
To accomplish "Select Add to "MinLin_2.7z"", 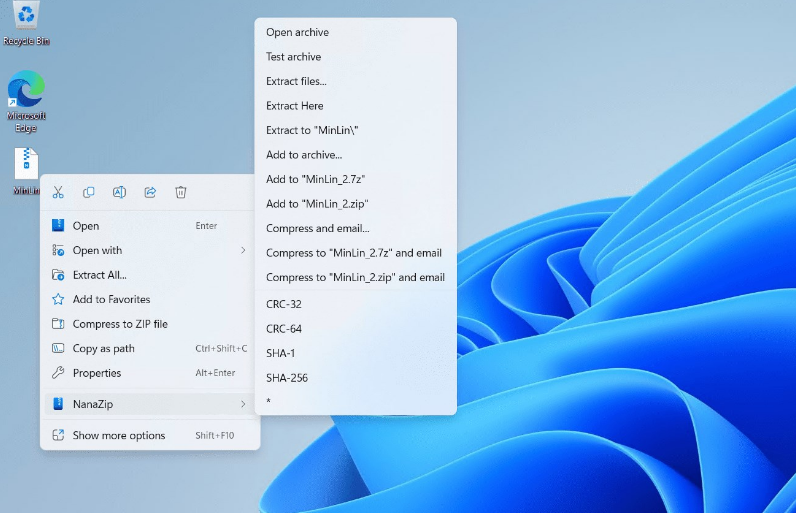I will point(355,179).
